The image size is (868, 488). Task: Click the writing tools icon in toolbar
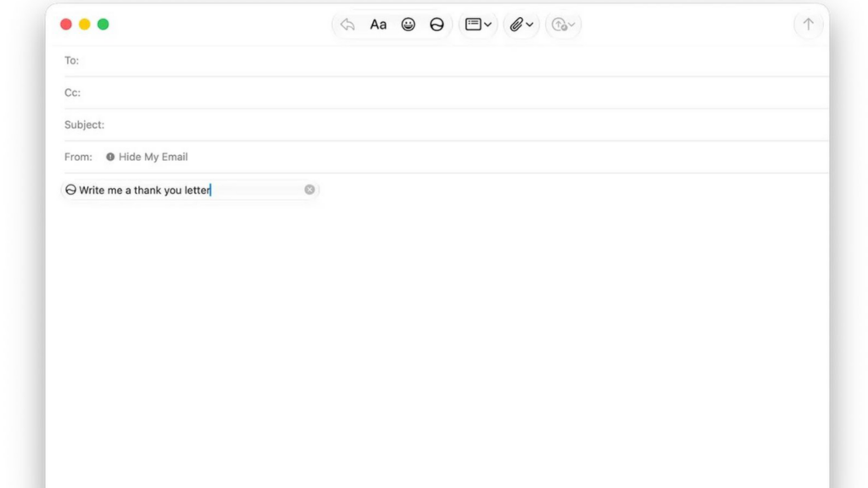[x=437, y=25]
